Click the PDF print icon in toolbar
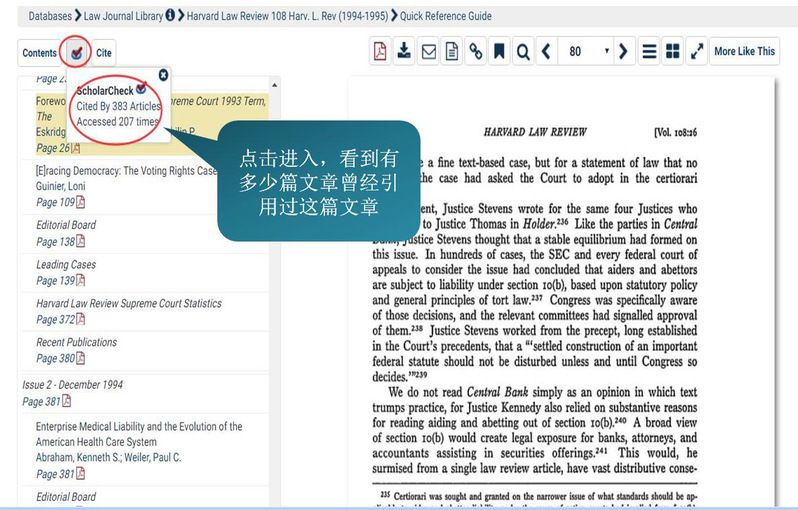 [380, 52]
